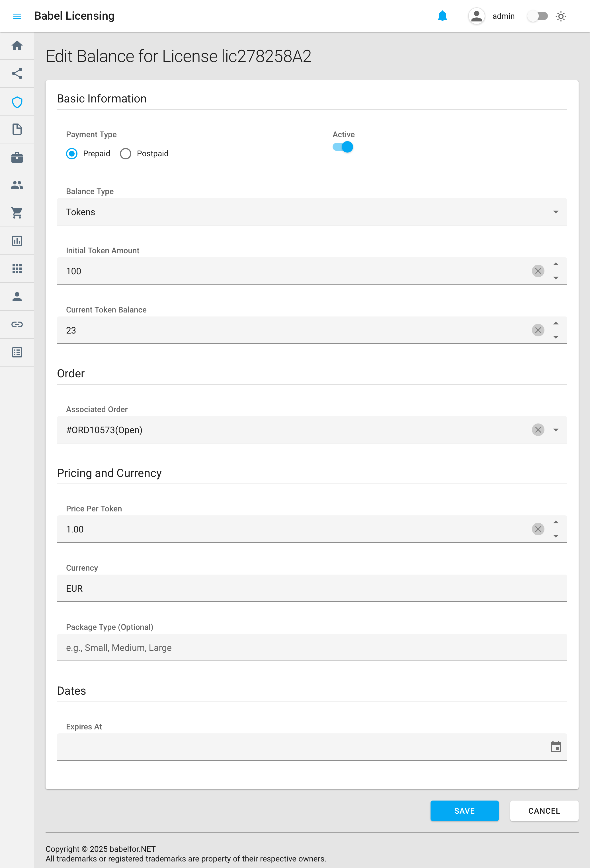Open the hamburger navigation menu
This screenshot has width=590, height=868.
17,16
